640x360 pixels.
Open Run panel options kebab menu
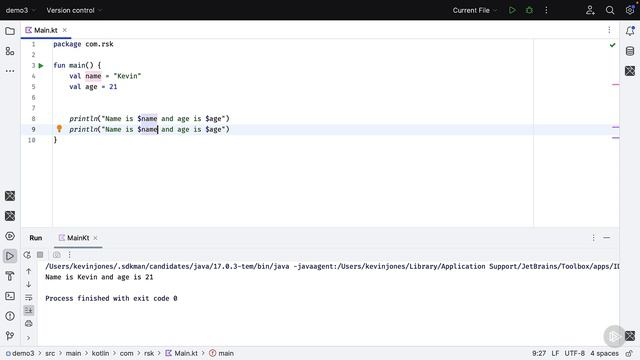(x=593, y=238)
